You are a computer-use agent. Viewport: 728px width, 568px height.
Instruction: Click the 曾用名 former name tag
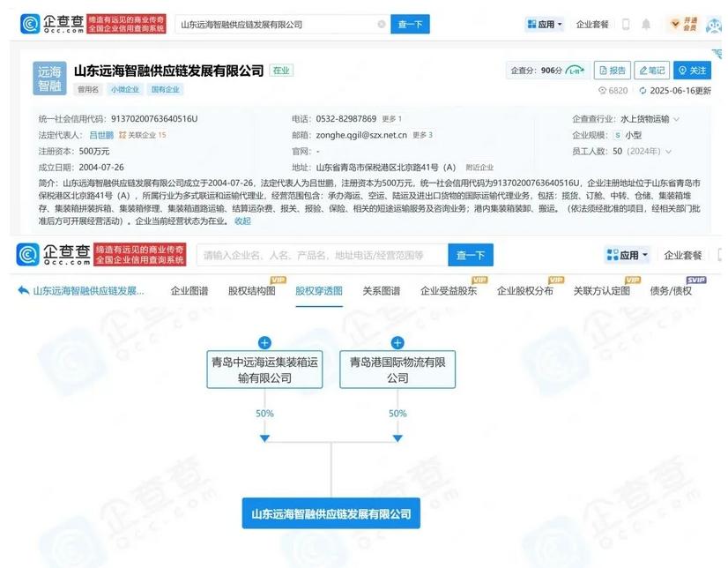[x=88, y=90]
